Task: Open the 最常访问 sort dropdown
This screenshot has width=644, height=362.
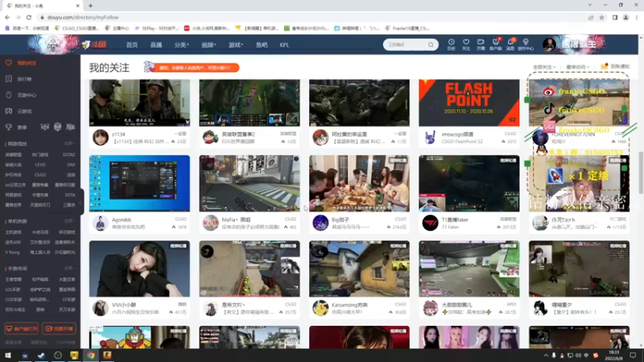Action: click(x=577, y=67)
